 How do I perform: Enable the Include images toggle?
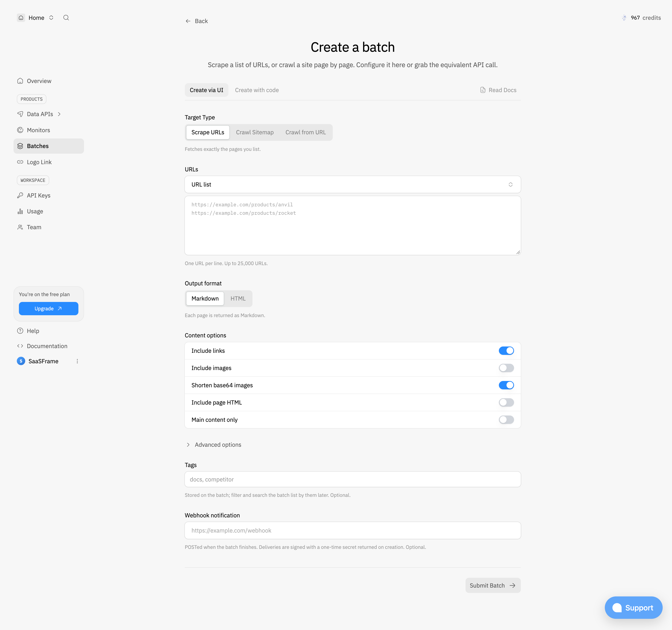click(x=506, y=368)
